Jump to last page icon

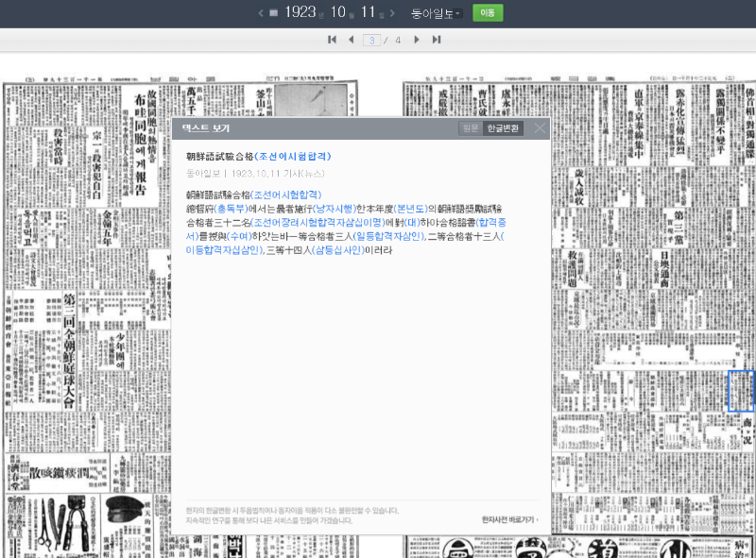click(437, 40)
